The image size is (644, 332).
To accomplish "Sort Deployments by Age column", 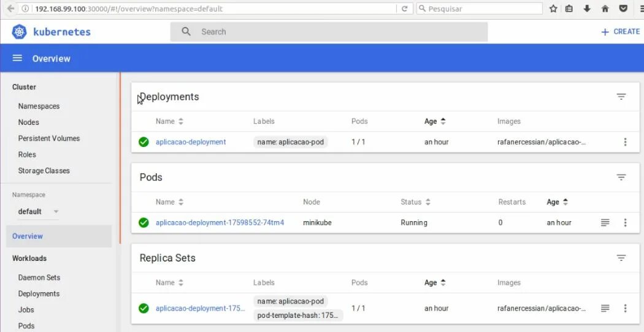I will click(x=435, y=121).
